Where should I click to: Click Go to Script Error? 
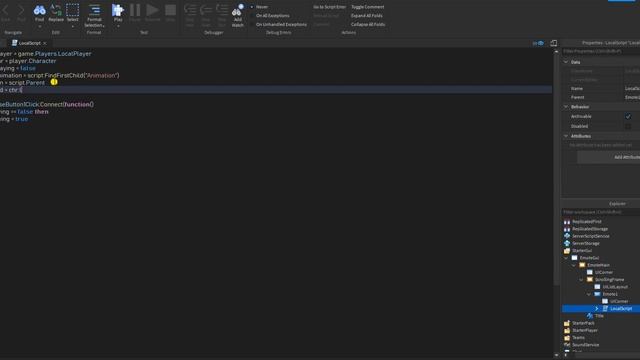pos(329,7)
